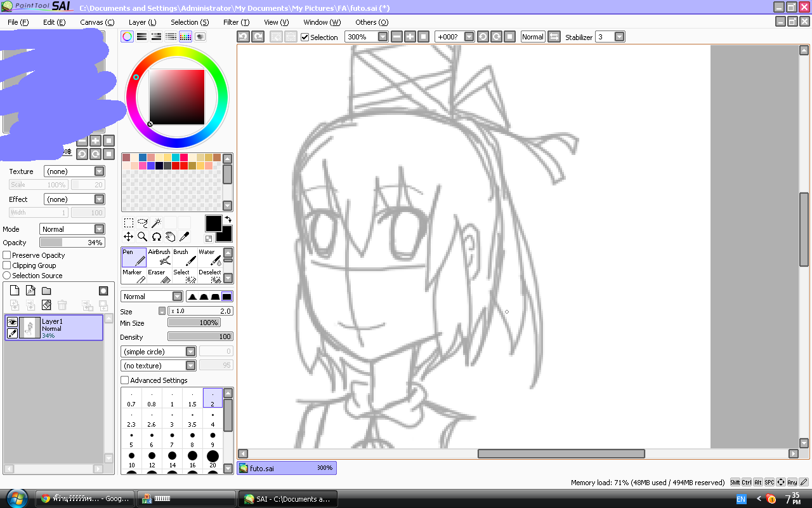The image size is (812, 508).
Task: Select the Marker tool
Action: 134,276
